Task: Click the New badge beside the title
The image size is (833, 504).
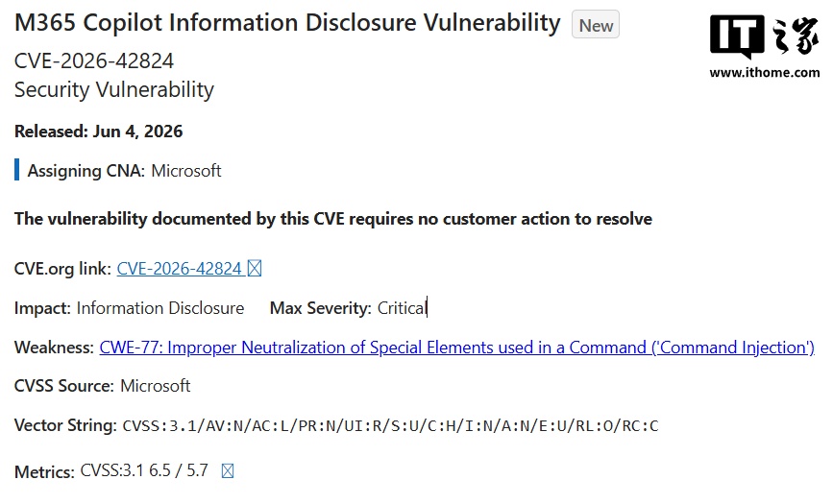Action: tap(596, 24)
